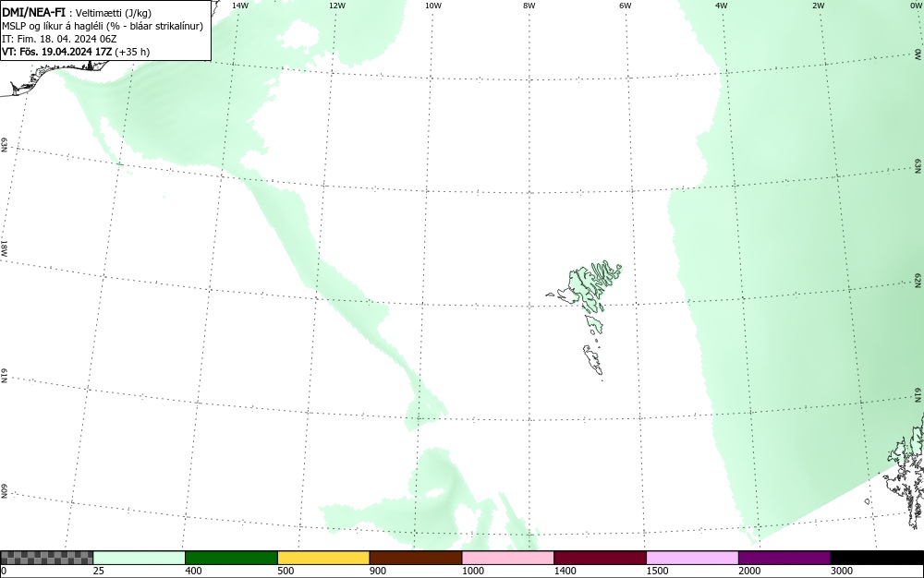Click the DMI/NEA-FI title text
This screenshot has width=924, height=578.
(33, 12)
